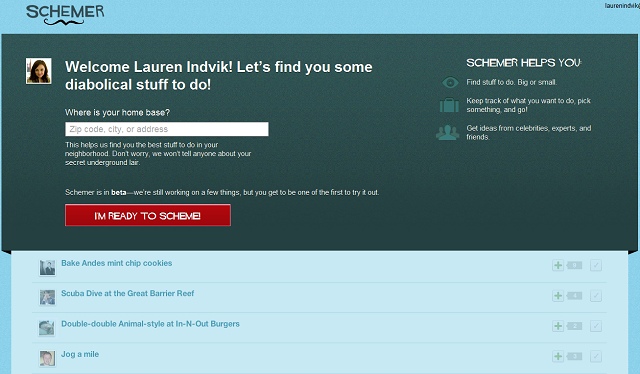Image resolution: width=640 pixels, height=374 pixels.
Task: Open Scuba Dive at the Great Barrier Reef
Action: [x=128, y=293]
